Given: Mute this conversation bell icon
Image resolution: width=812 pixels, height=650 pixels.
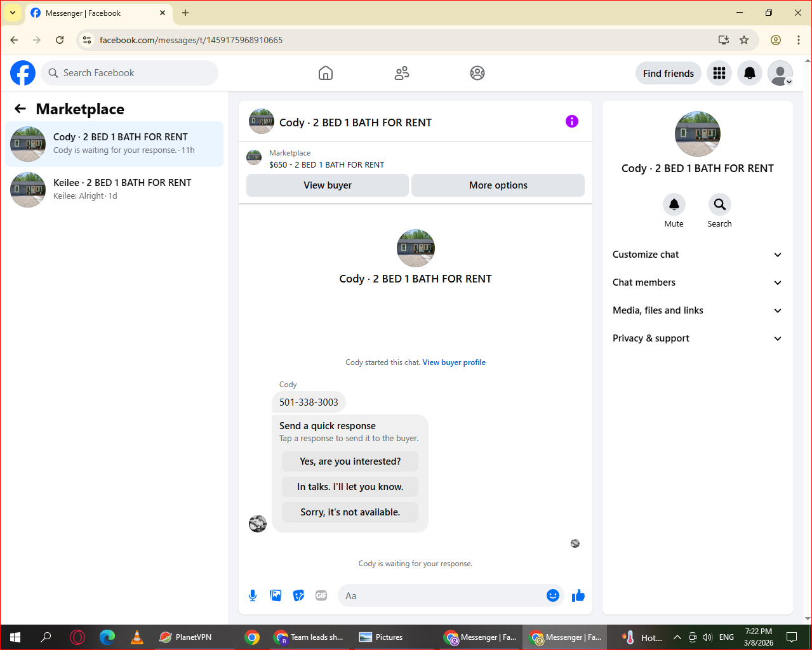Looking at the screenshot, I should tap(674, 204).
